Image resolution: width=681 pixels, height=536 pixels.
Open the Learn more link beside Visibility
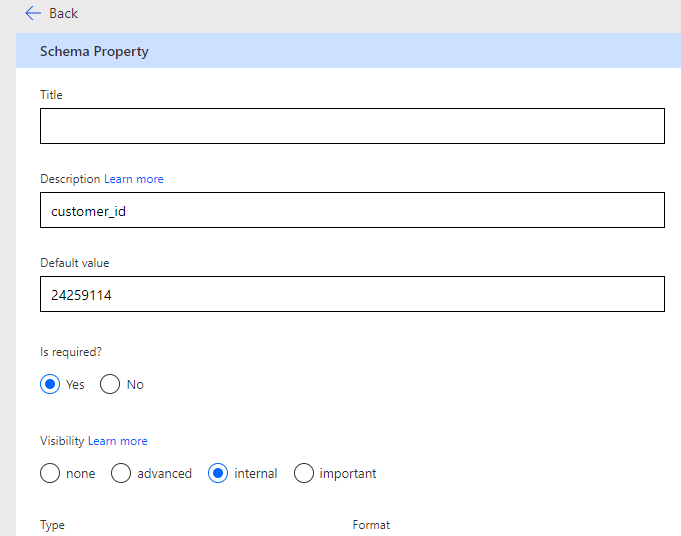tap(118, 441)
